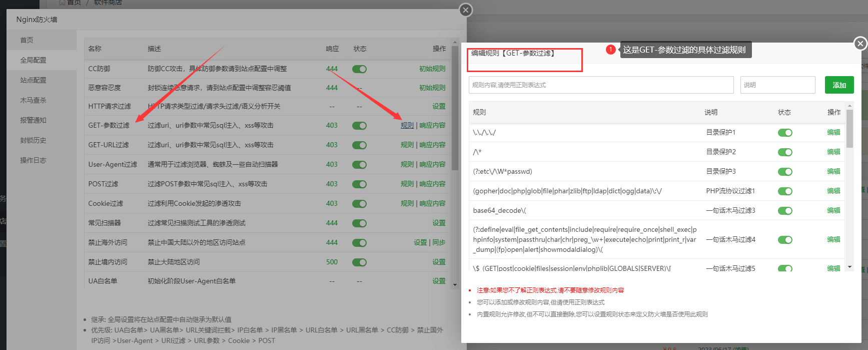Screen dimensions: 868x350
Task: Edit the 一句话木马过滤4 rule
Action: point(833,239)
